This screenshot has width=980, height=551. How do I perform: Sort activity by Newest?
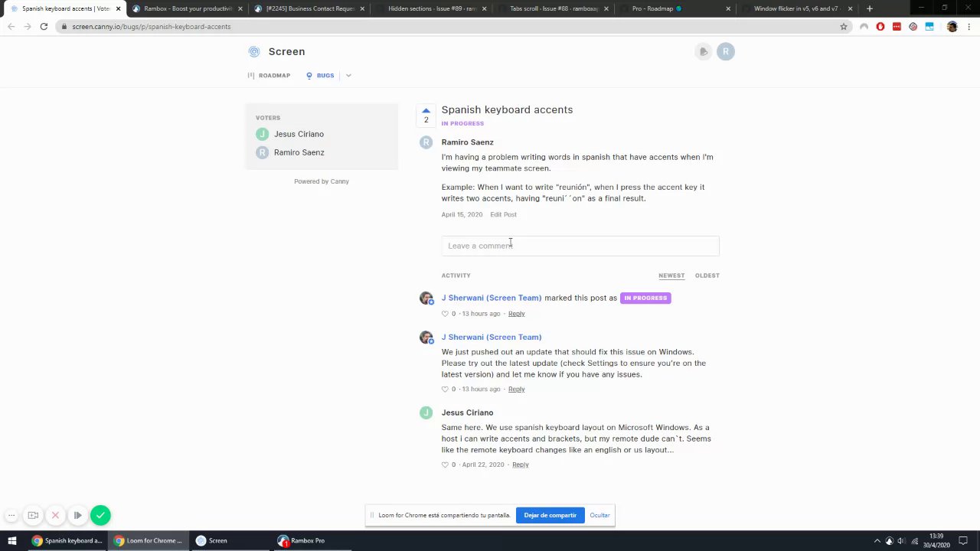[671, 275]
